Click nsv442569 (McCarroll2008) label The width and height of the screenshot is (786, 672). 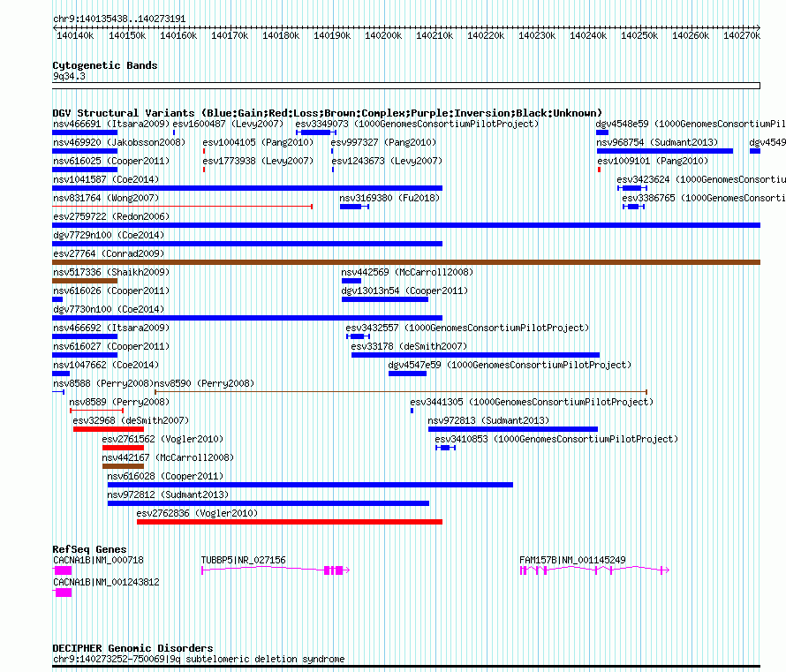pyautogui.click(x=407, y=272)
